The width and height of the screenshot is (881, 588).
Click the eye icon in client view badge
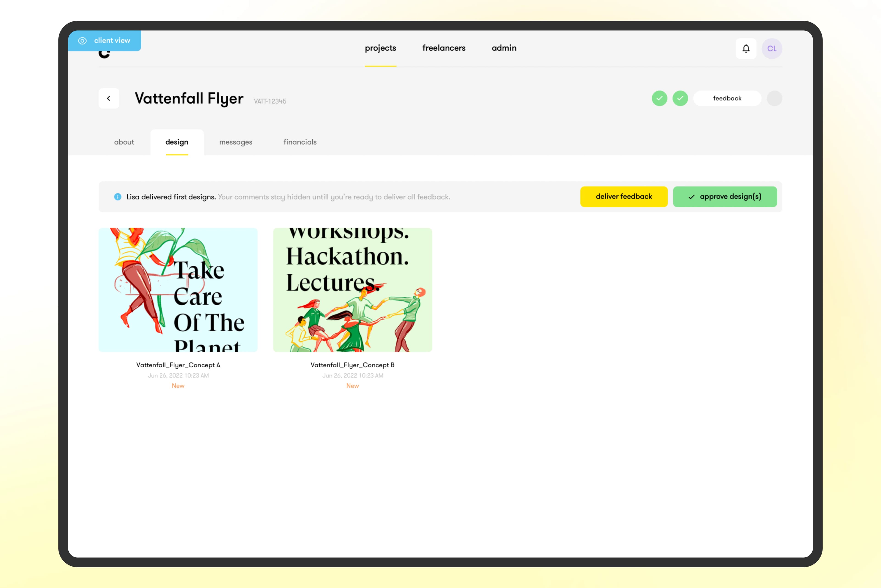click(83, 41)
